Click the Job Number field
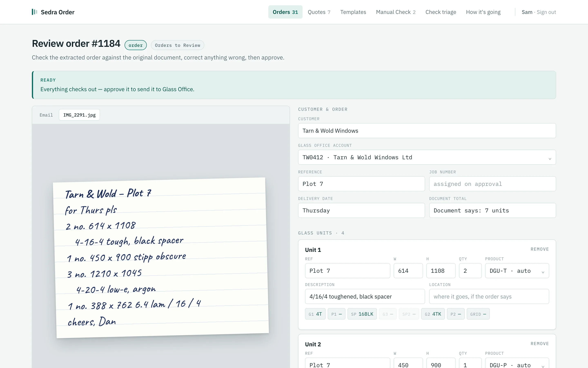 (x=492, y=184)
